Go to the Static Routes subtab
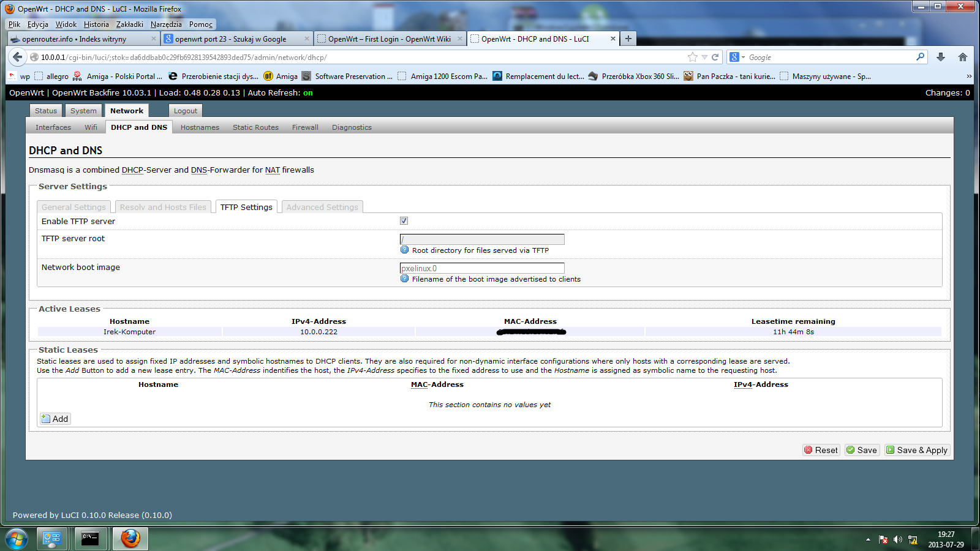 pos(255,127)
